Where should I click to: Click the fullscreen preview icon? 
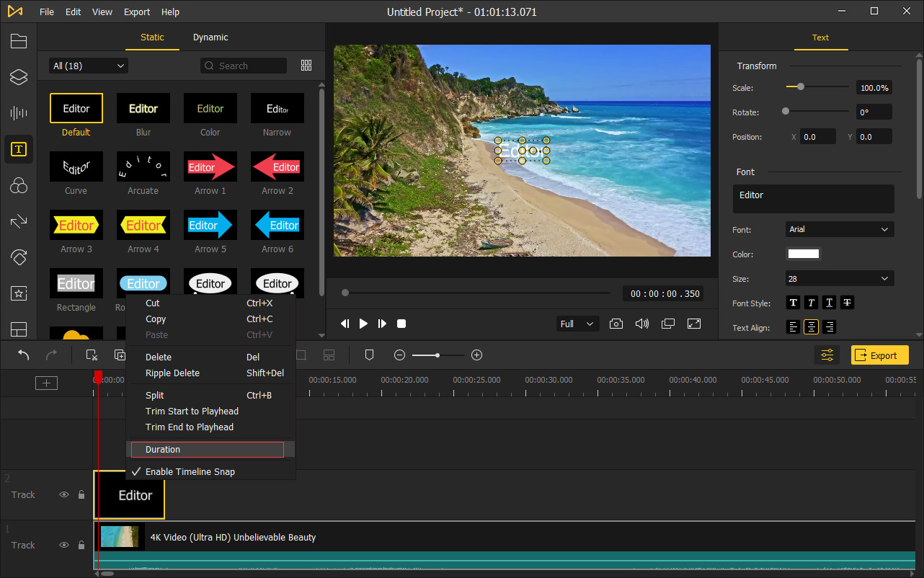694,324
